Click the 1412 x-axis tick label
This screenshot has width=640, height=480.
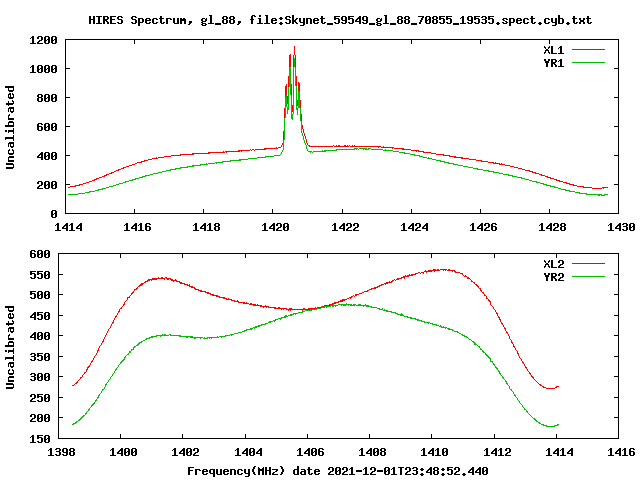coord(497,452)
